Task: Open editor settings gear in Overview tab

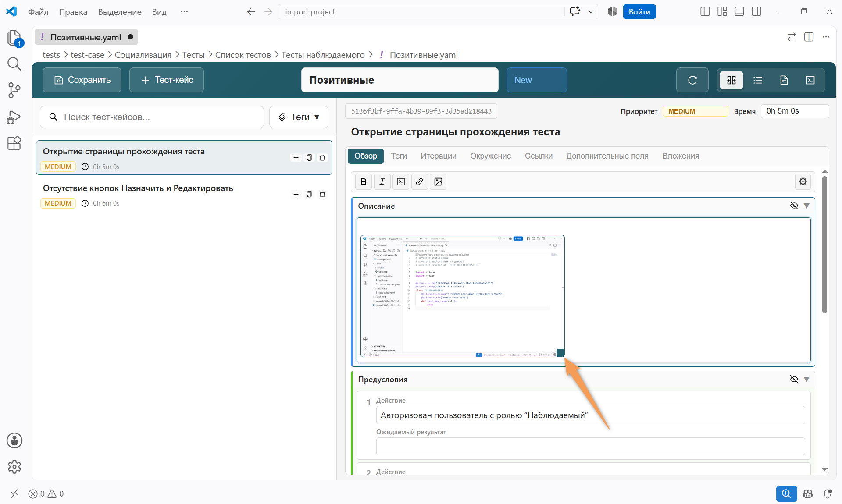Action: 803,181
